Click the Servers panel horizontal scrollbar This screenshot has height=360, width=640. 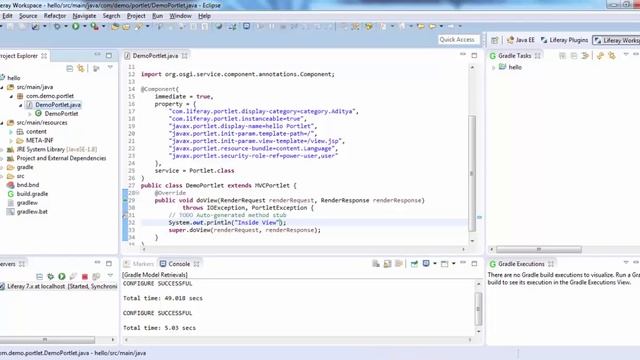coord(47,340)
